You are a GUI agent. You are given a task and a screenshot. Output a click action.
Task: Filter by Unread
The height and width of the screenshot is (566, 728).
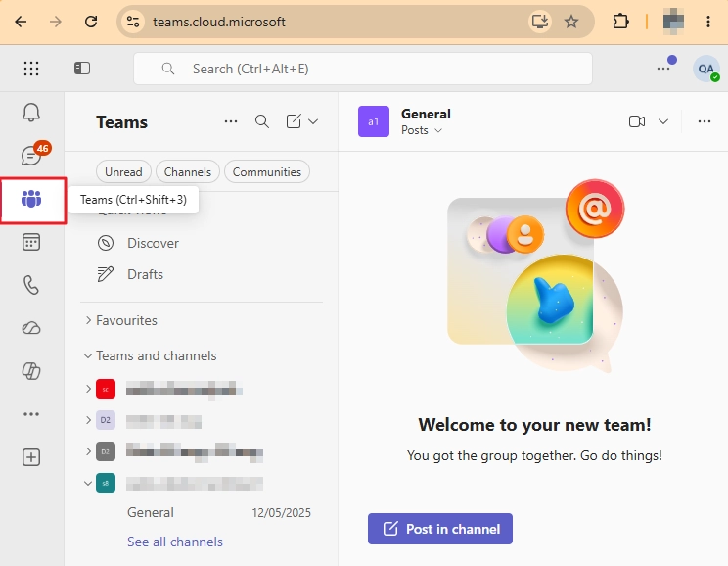pos(123,172)
